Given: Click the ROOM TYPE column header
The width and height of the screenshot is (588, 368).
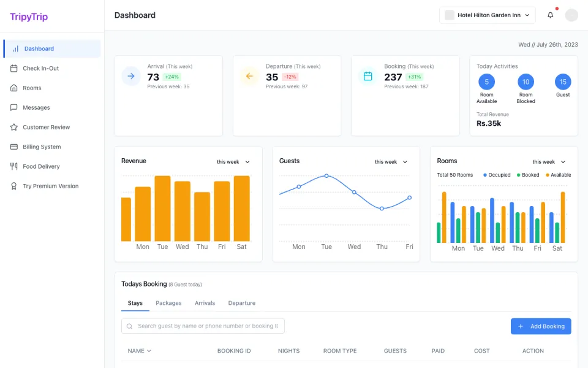Looking at the screenshot, I should (340, 351).
